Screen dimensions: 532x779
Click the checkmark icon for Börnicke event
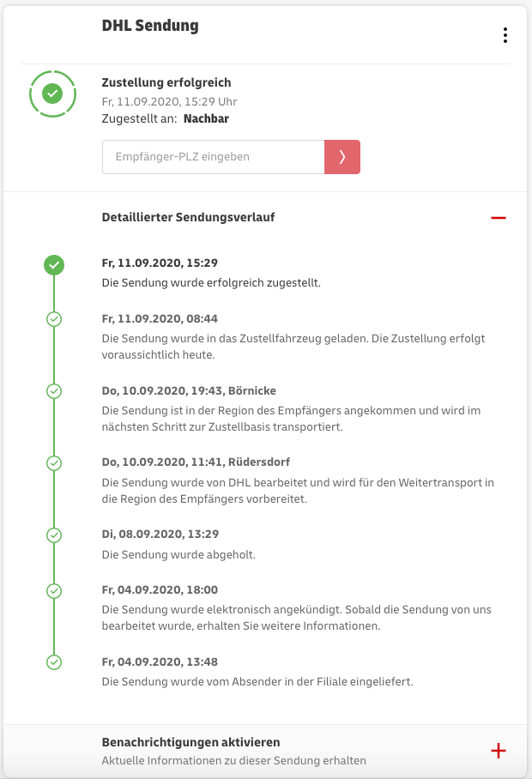pyautogui.click(x=54, y=391)
